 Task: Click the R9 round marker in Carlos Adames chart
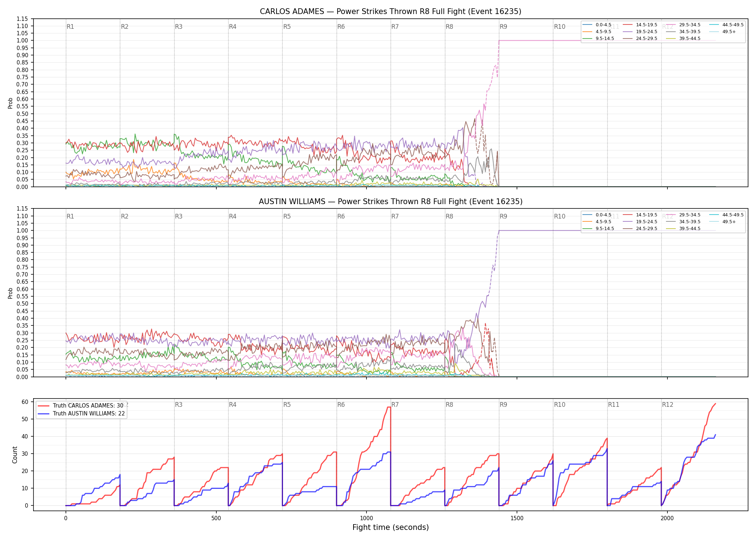point(503,27)
